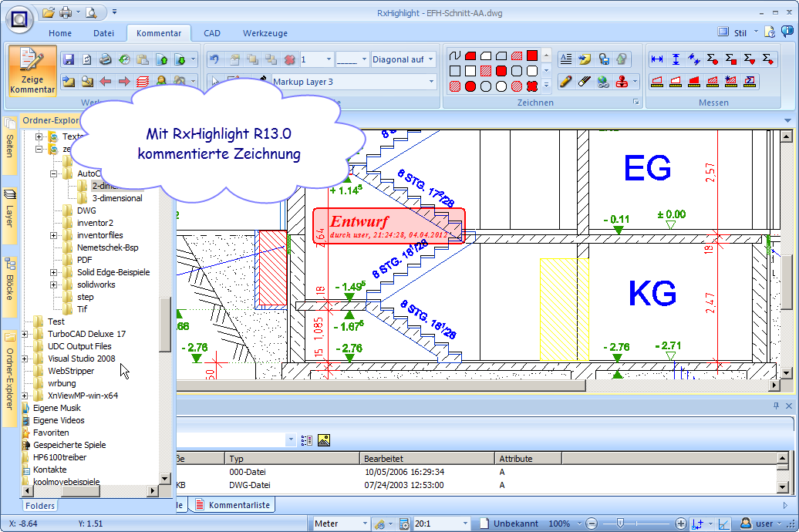Click the red right arrow (next) icon
Viewport: 799px width, 532px height.
[x=124, y=81]
